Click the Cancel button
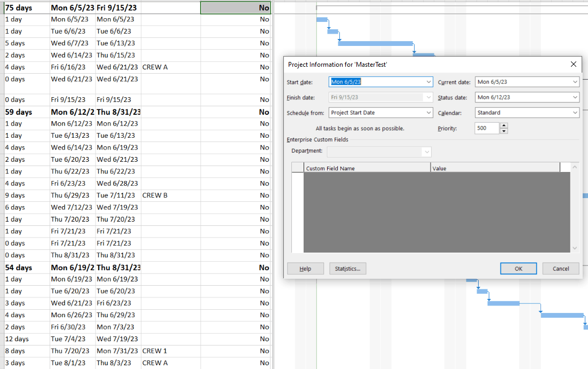 click(560, 269)
